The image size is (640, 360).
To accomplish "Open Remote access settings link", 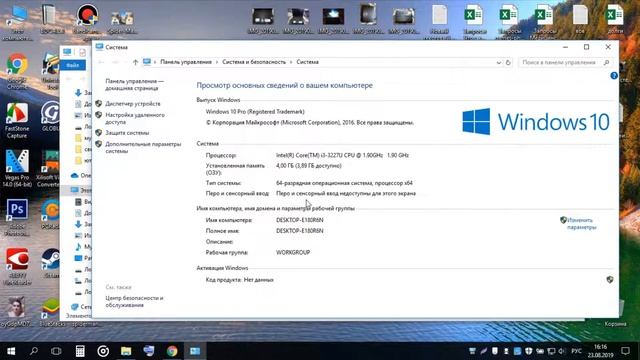I will tap(135, 118).
